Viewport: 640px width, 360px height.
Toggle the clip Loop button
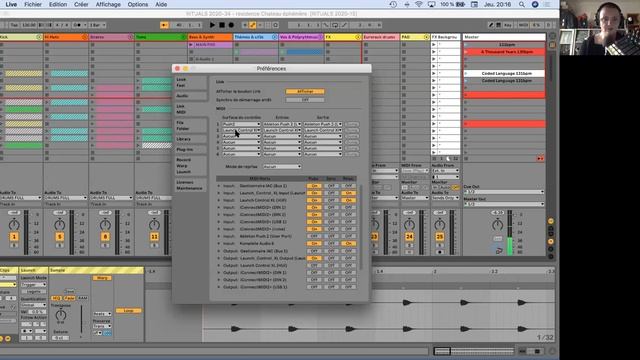(x=129, y=311)
